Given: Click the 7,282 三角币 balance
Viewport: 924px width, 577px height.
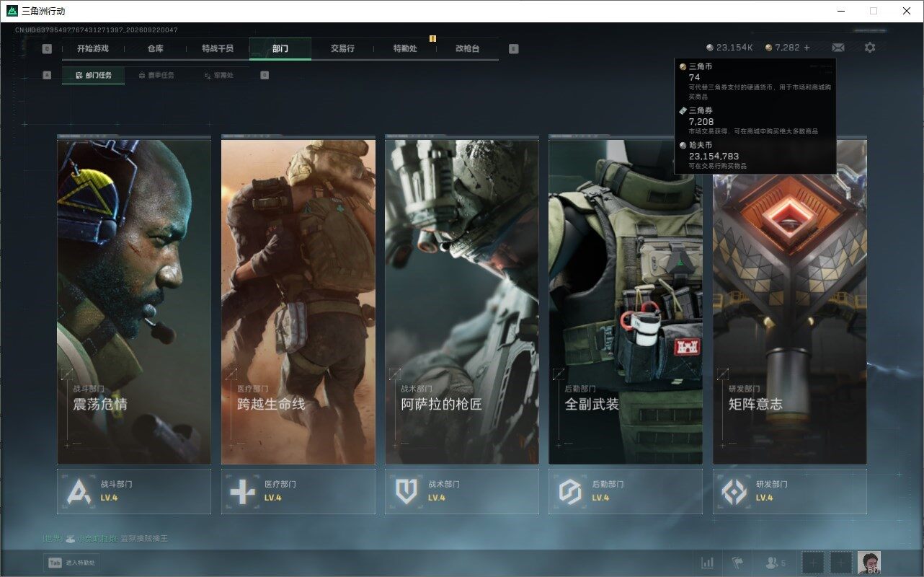Looking at the screenshot, I should click(783, 48).
